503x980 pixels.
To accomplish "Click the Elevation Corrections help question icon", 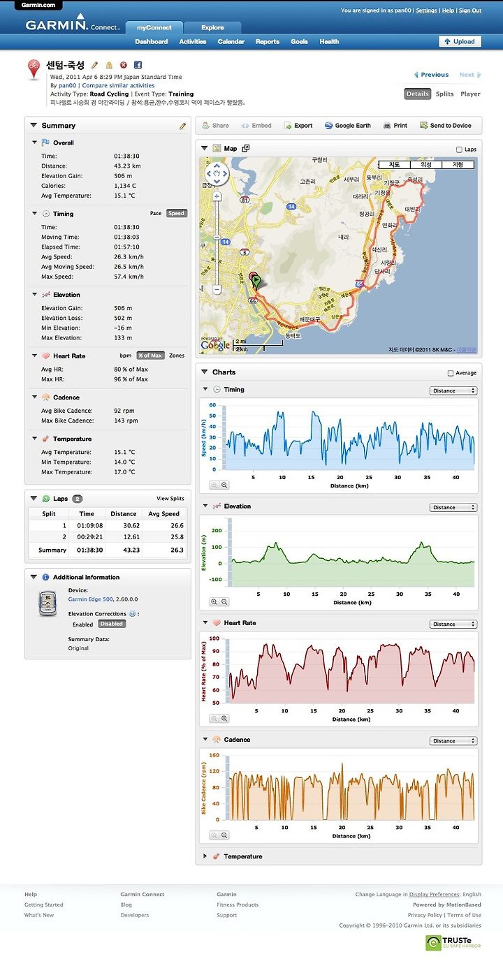I will [132, 614].
